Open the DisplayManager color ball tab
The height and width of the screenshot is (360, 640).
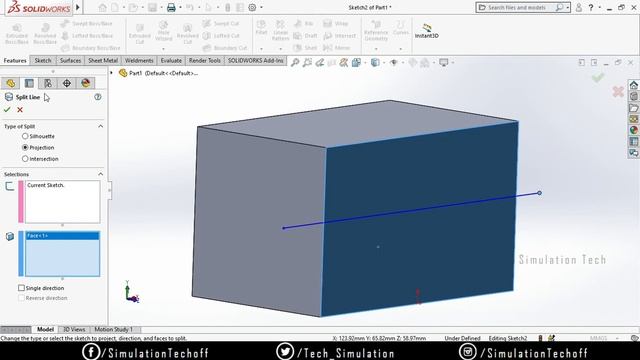tap(85, 83)
